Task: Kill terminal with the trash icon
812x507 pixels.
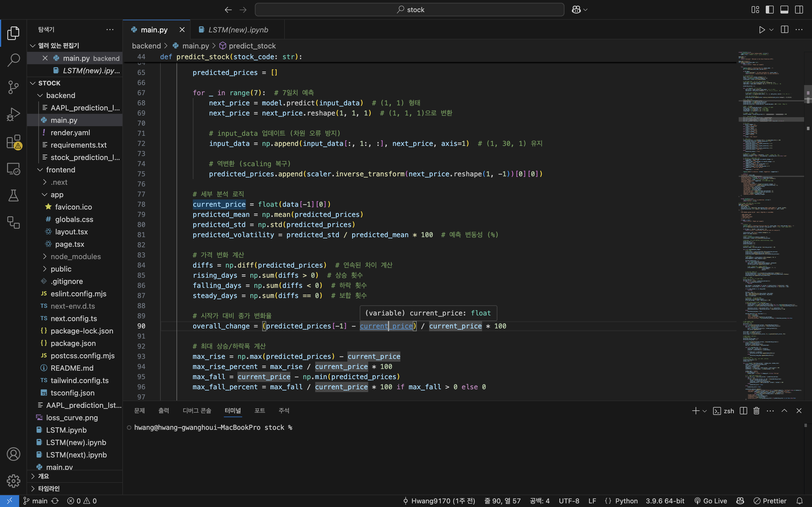Action: tap(756, 411)
